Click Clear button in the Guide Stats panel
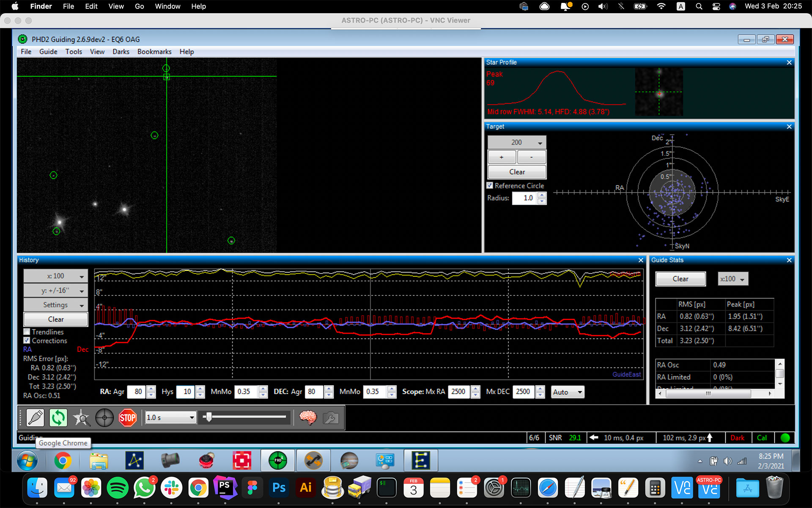Screen dimensions: 812x508 point(680,279)
